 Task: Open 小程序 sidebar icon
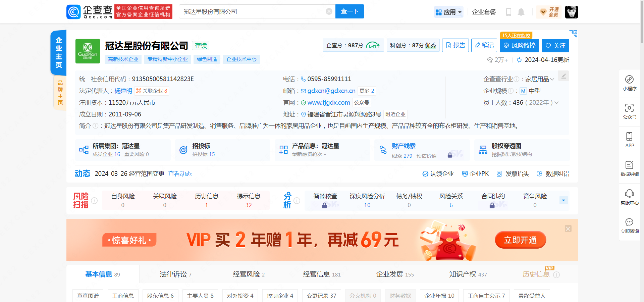click(629, 83)
